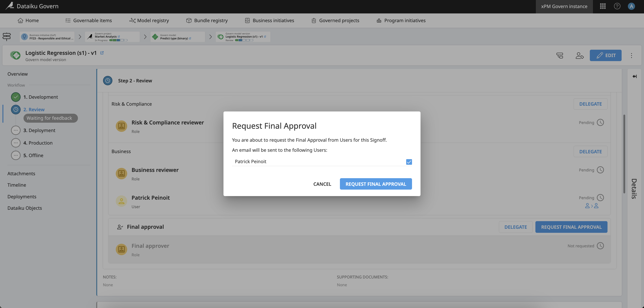644x308 pixels.
Task: Click the applications grid icon
Action: 603,6
